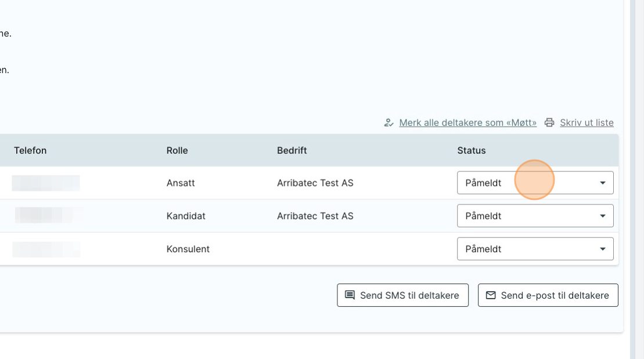Screen dimensions: 644x359
Task: Click the Rolle column header
Action: [x=177, y=150]
